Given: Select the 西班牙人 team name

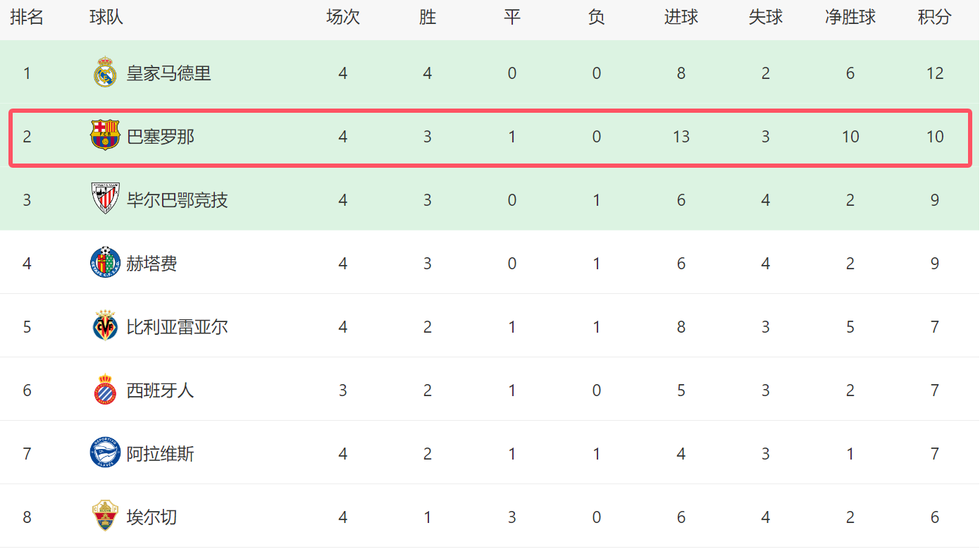Looking at the screenshot, I should 161,390.
